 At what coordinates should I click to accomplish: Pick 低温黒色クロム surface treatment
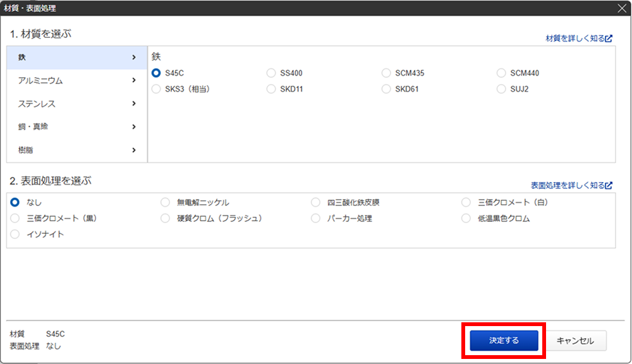466,219
